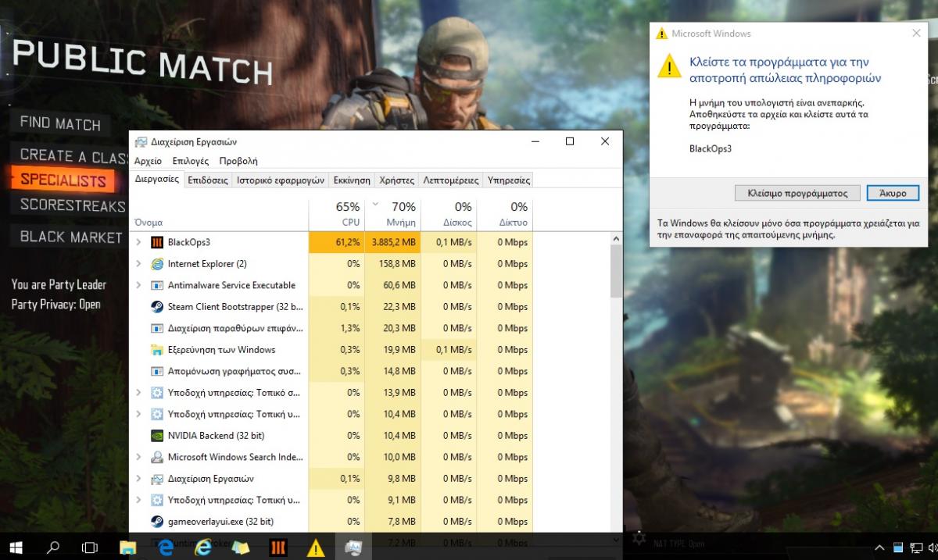Select CREATE A CLASS in game menu

(74, 155)
